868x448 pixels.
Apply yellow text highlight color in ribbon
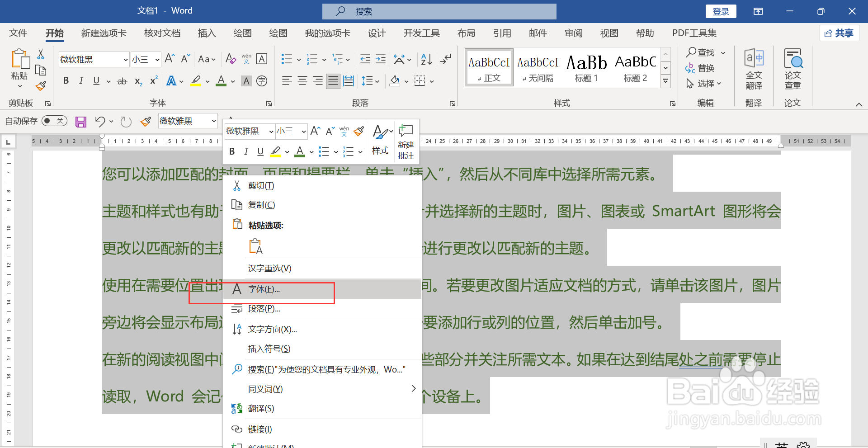tap(196, 81)
